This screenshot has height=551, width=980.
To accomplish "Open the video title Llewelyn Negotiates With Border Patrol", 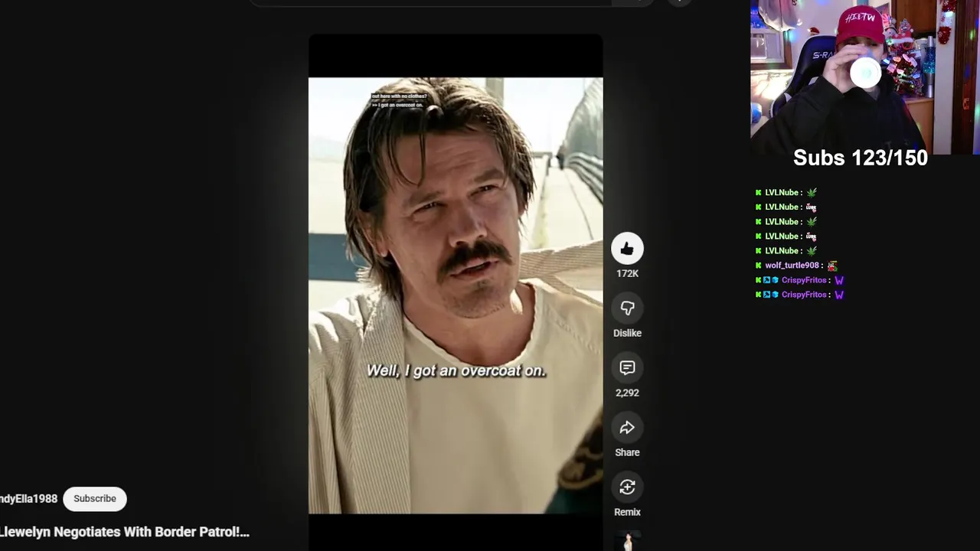I will pos(125,532).
